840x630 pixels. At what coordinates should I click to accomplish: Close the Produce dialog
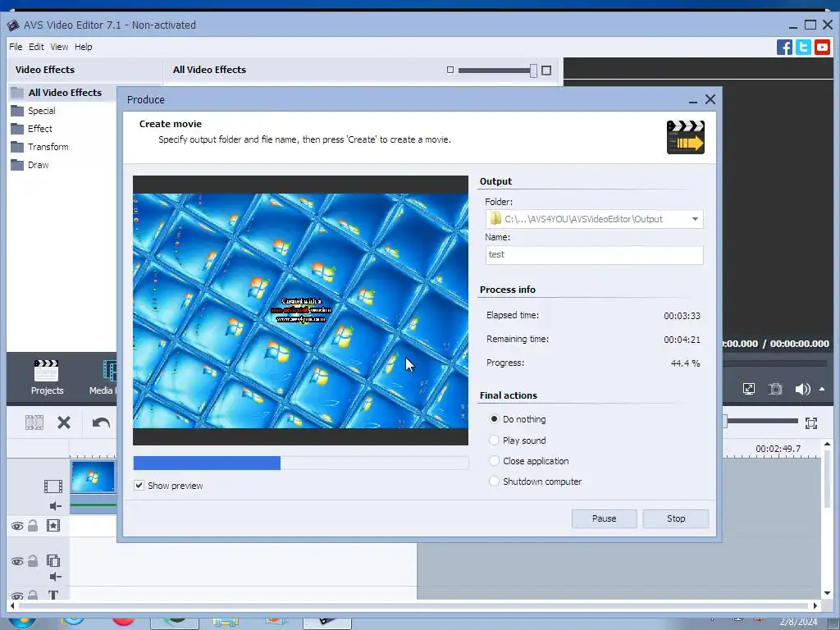coord(710,99)
